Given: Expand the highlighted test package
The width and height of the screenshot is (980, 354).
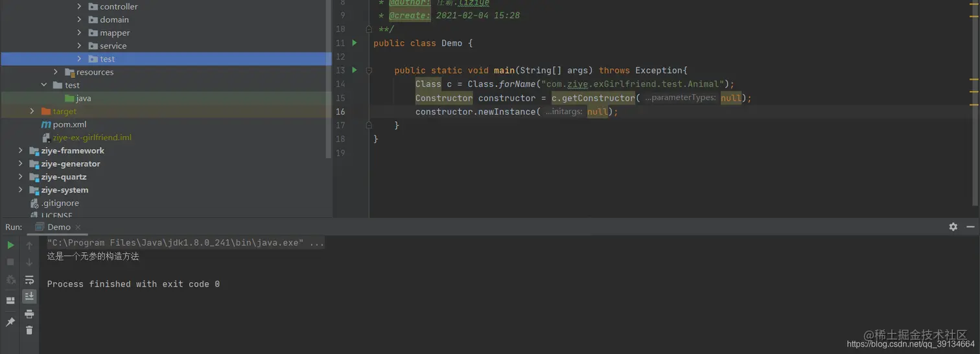Looking at the screenshot, I should [79, 59].
